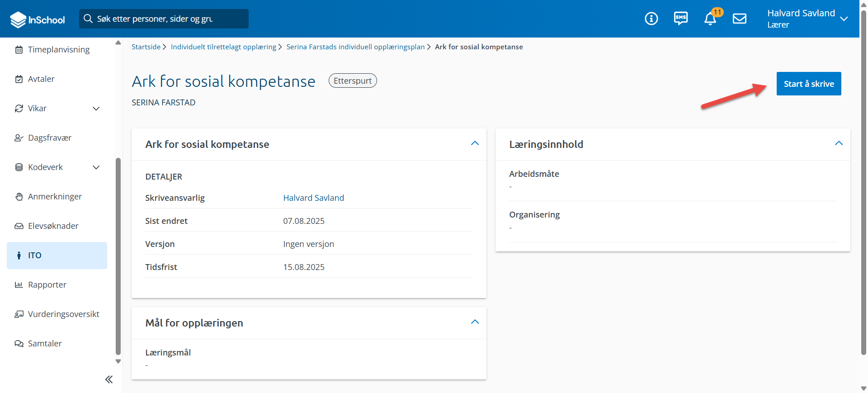Click the Rapporter chart icon

[x=19, y=285]
